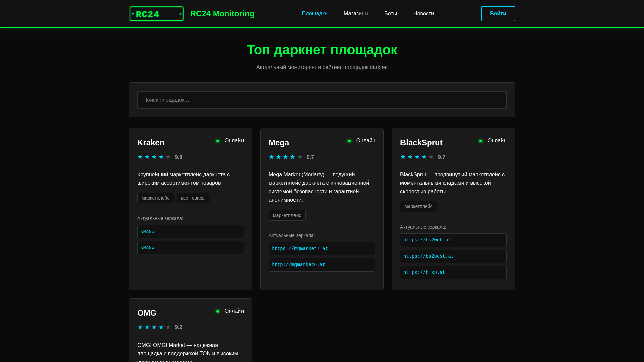Open the https://bs2best.at mirror link
This screenshot has height=362, width=644.
(453, 256)
